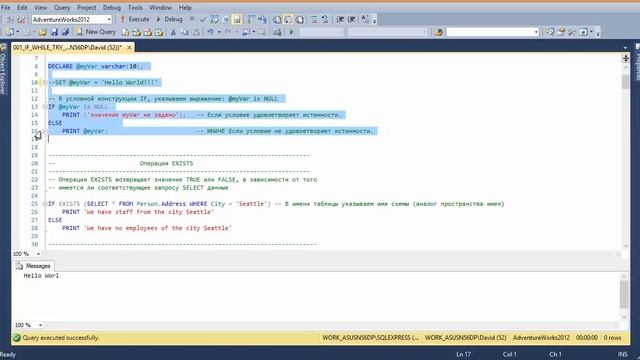
Task: Click the Save All icon
Action: [65, 31]
